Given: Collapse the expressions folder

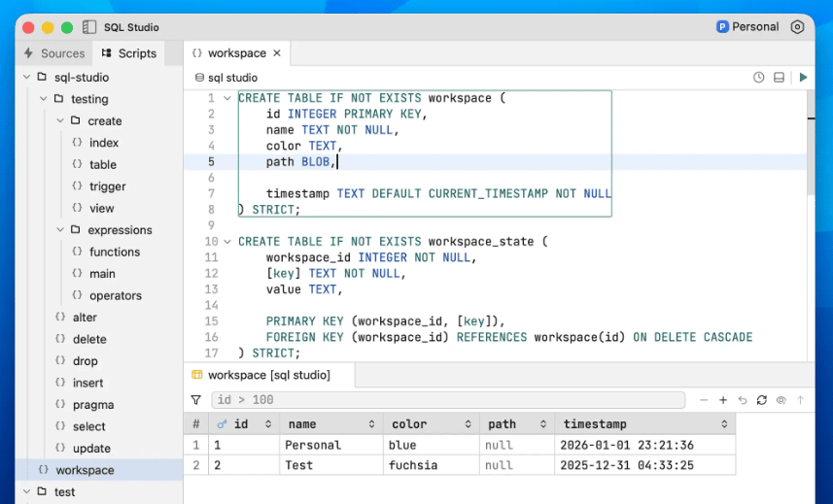Looking at the screenshot, I should (60, 230).
